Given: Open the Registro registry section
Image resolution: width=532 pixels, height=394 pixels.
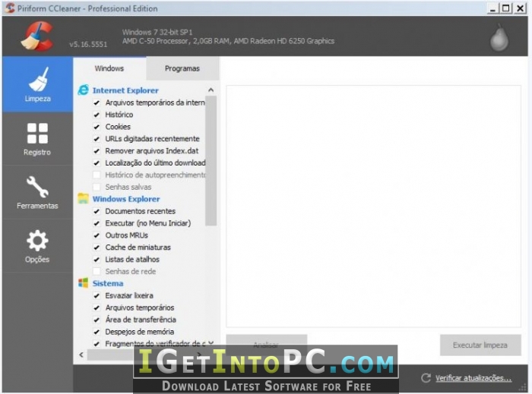Looking at the screenshot, I should tap(37, 139).
